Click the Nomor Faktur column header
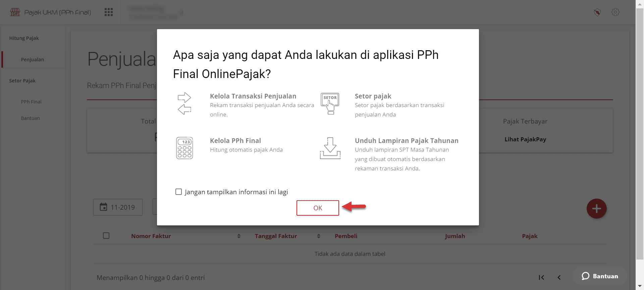Image resolution: width=644 pixels, height=290 pixels. click(x=151, y=236)
